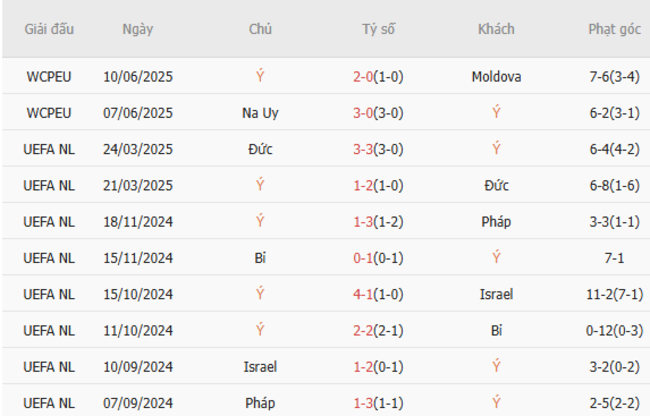Select the 4-1 score against Israel
This screenshot has height=416, width=650.
coord(378,294)
